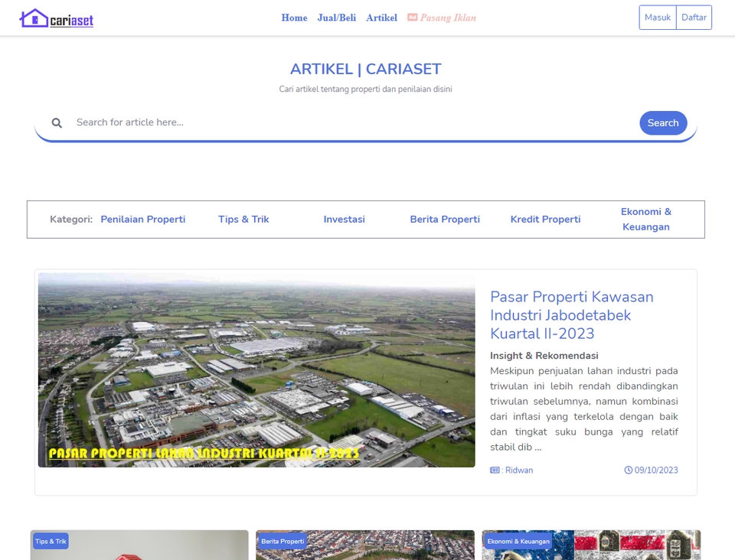
Task: Click the Tips & Trik badge on bottom-left thumbnail
Action: point(50,541)
